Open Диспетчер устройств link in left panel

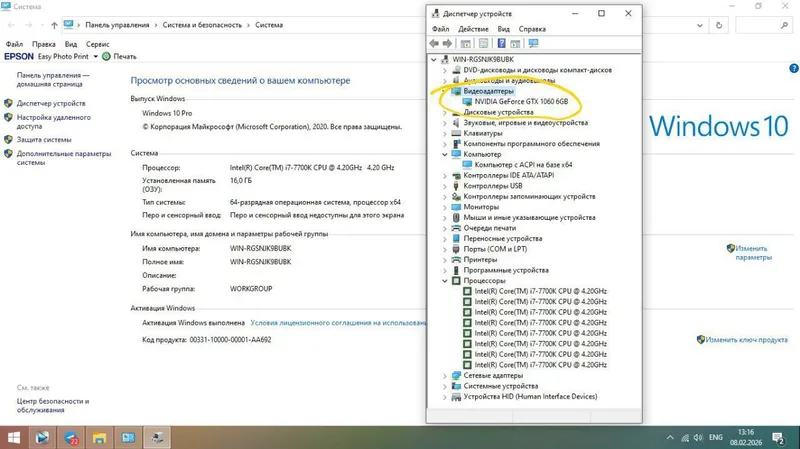pos(51,104)
